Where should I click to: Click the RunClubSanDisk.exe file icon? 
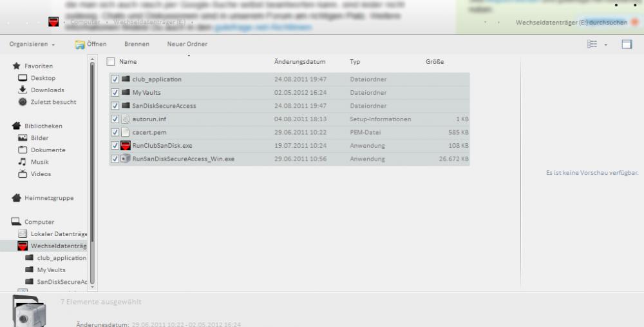tap(126, 146)
